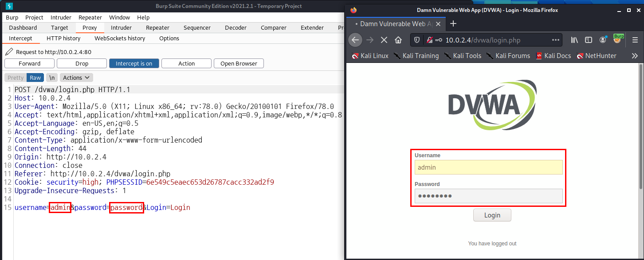644x260 pixels.
Task: Click the Username input field
Action: tap(488, 167)
